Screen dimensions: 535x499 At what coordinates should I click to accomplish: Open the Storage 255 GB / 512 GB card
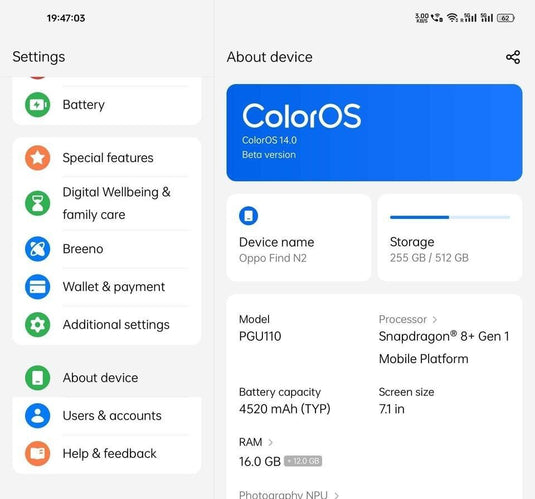coord(450,238)
